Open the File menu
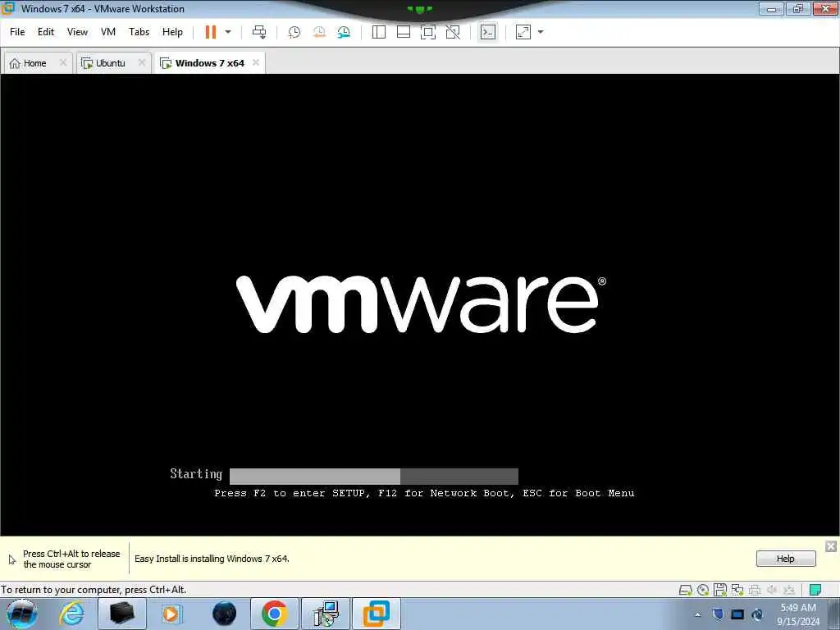Viewport: 840px width, 630px height. tap(17, 32)
